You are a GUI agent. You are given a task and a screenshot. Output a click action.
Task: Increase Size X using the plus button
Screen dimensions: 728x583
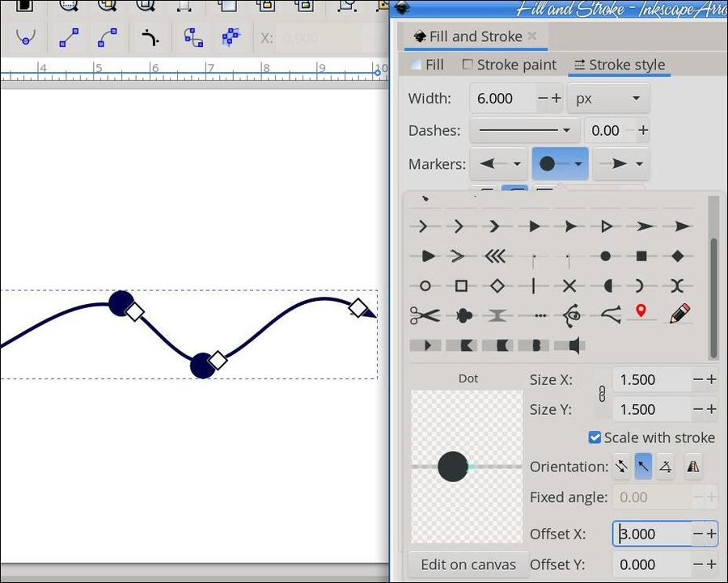[711, 379]
